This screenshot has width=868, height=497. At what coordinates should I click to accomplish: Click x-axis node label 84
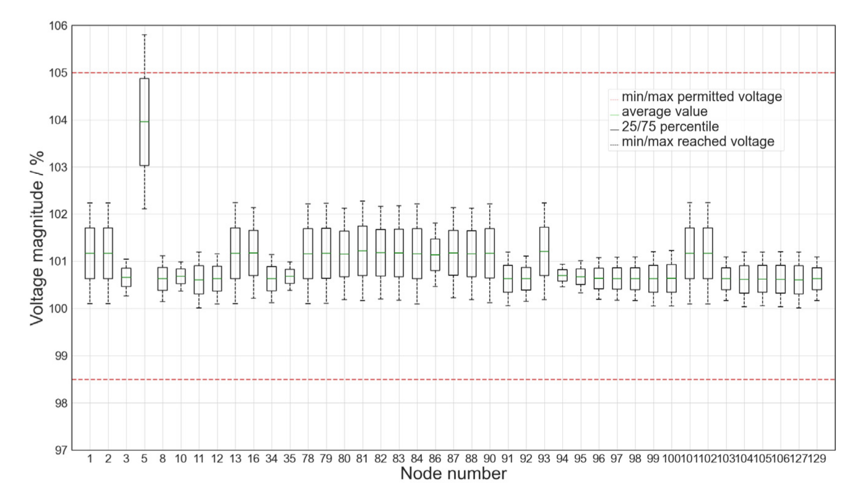point(417,459)
